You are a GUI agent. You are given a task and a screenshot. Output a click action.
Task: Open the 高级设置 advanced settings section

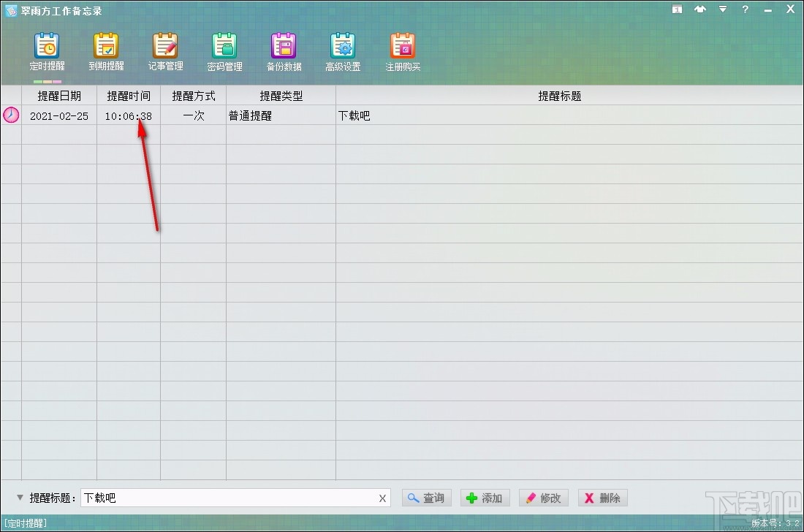pyautogui.click(x=343, y=53)
